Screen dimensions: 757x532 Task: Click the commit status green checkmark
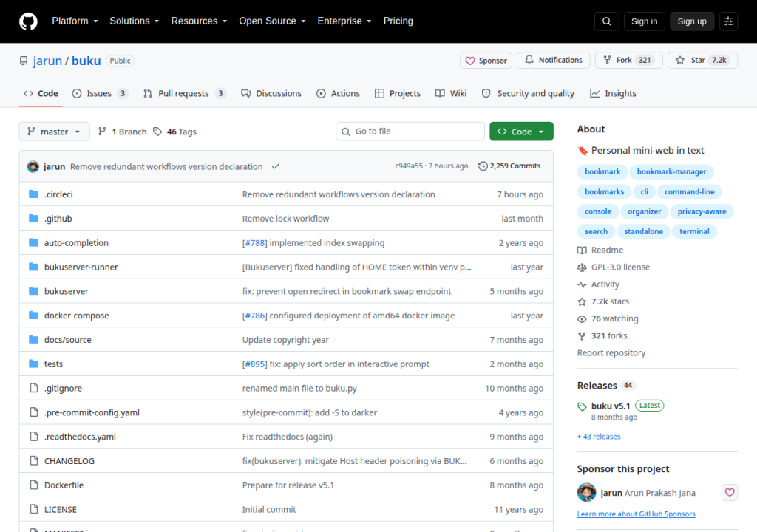[276, 166]
